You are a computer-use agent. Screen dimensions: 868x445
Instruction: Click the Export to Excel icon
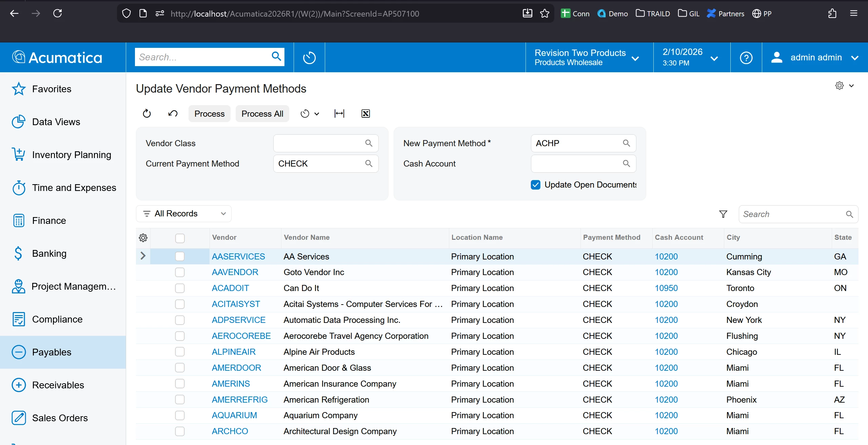(x=366, y=114)
